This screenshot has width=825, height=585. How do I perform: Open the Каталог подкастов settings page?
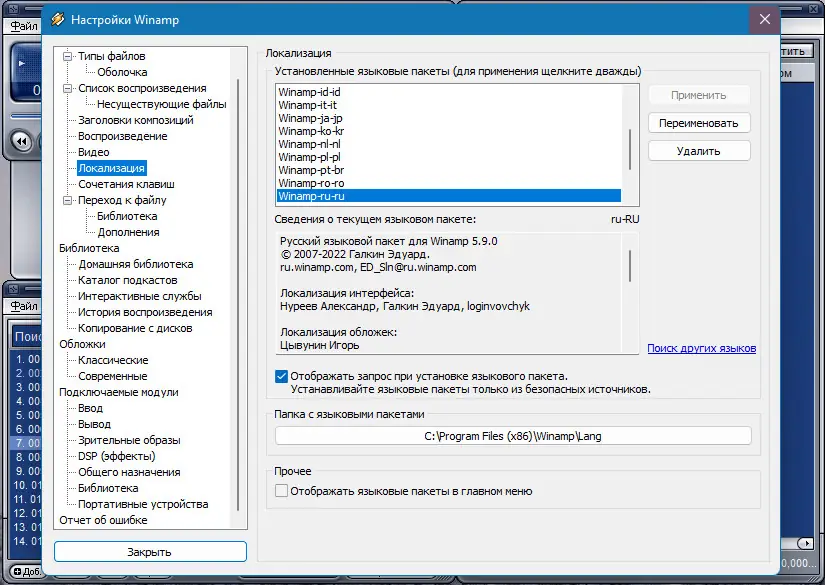(127, 280)
